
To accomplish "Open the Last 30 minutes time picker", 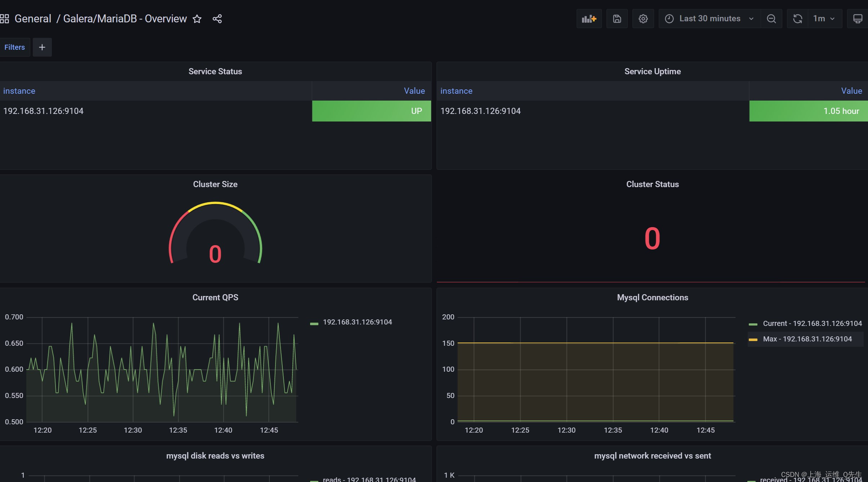I will [x=710, y=19].
